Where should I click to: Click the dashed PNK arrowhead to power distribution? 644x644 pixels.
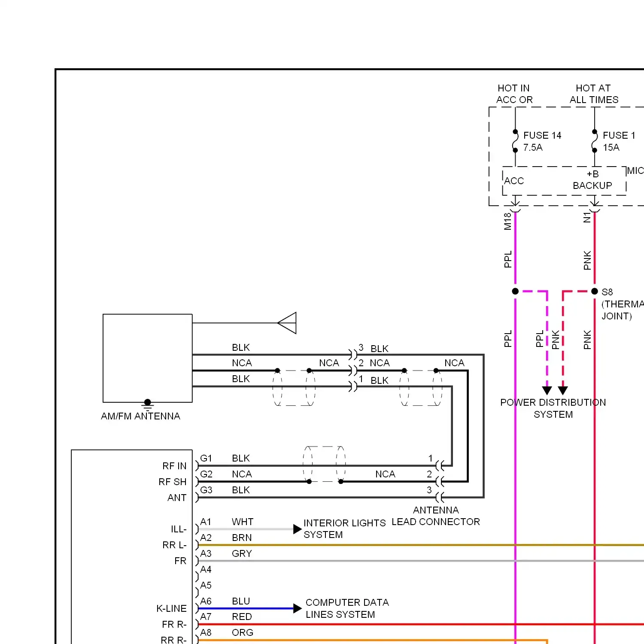pos(563,390)
